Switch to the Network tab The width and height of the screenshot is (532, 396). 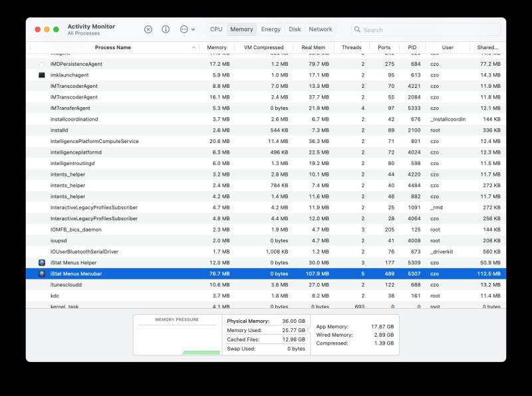pos(321,29)
